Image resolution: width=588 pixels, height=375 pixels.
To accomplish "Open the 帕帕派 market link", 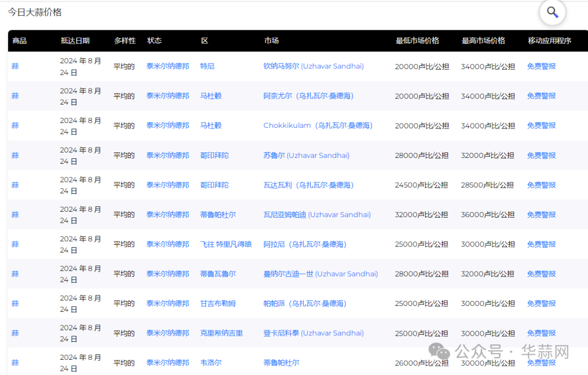I will (x=304, y=304).
